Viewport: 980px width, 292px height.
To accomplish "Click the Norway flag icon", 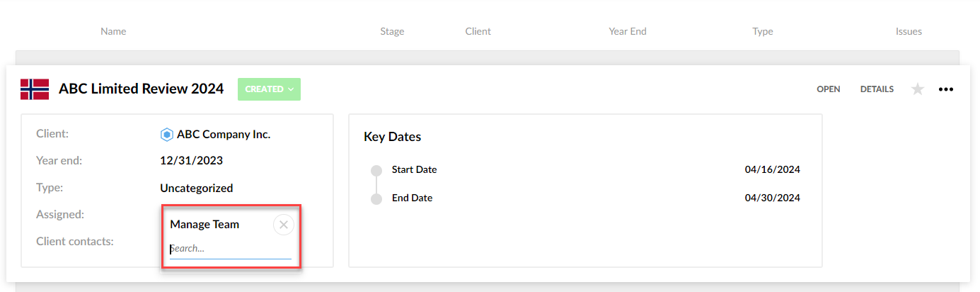I will point(35,89).
